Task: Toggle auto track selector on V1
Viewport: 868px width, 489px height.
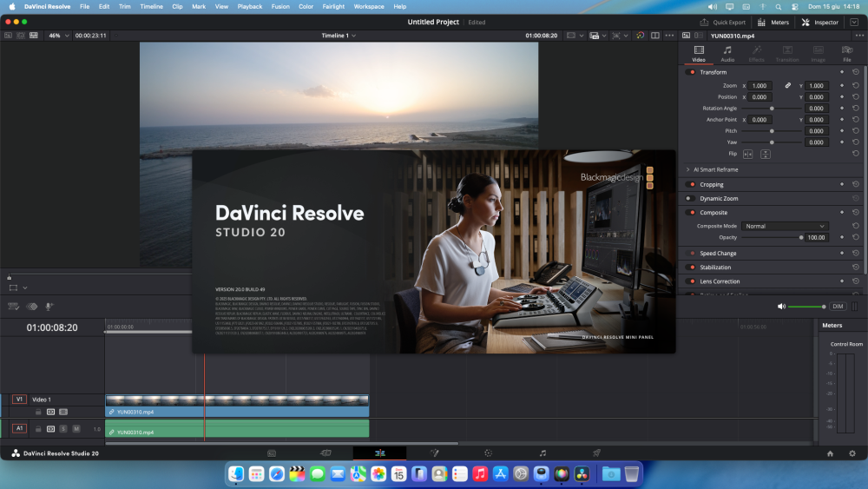Action: tap(50, 412)
